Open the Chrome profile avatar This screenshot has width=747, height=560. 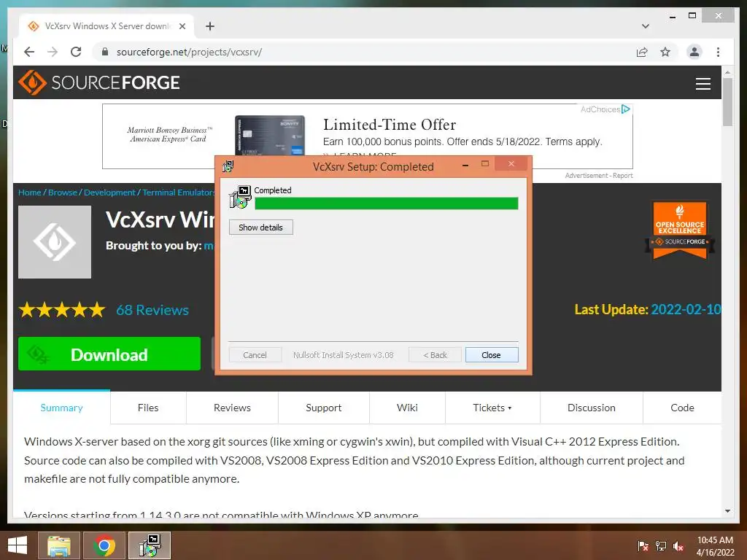coord(694,52)
